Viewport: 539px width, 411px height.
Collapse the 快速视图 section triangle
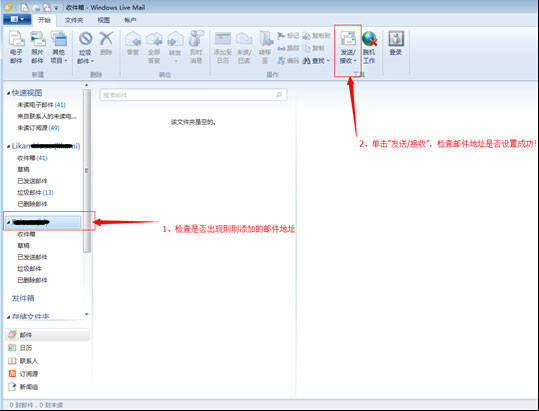coord(9,93)
